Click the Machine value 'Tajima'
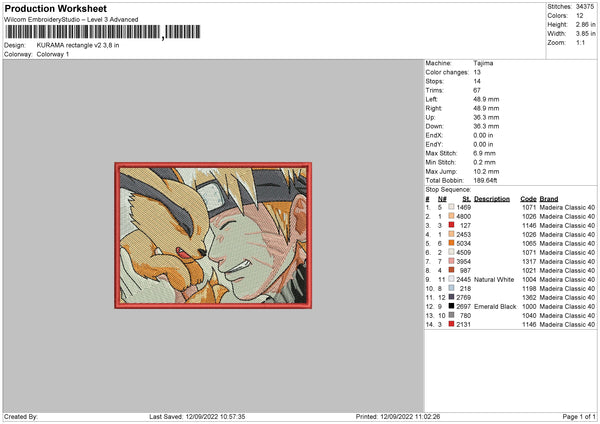Image resolution: width=600 pixels, height=424 pixels. point(483,63)
